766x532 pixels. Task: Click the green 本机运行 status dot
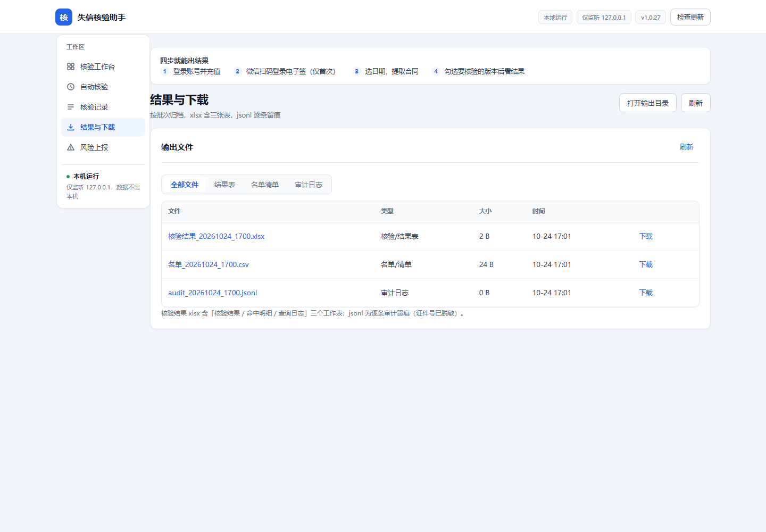coord(68,177)
